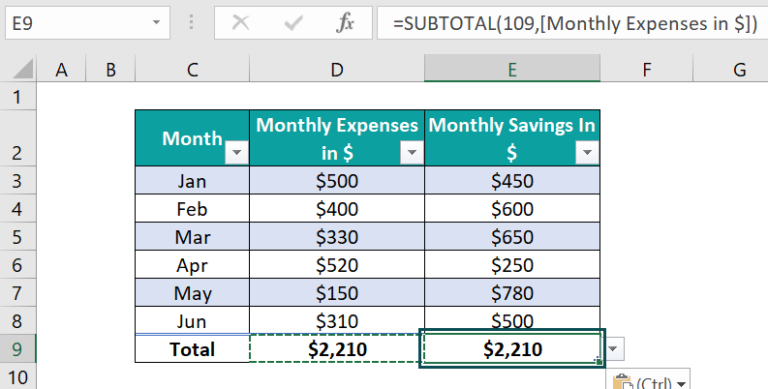The image size is (768, 389).
Task: Click the formula bar three-dots handle
Action: [x=192, y=23]
